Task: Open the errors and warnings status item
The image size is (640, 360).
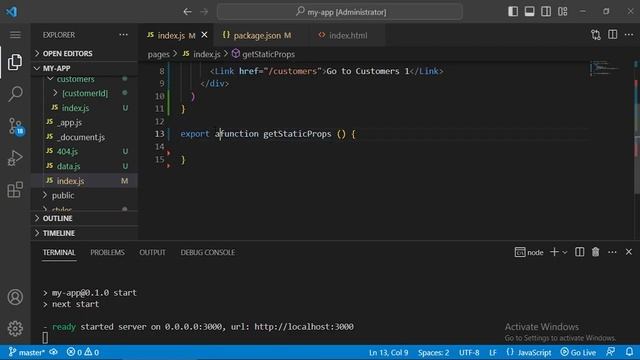Action: point(83,352)
